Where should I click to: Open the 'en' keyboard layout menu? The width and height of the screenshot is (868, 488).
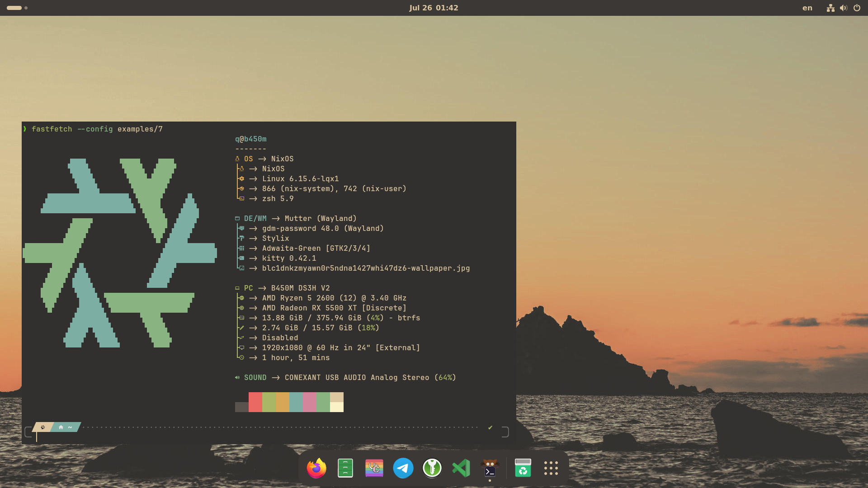[x=807, y=8]
